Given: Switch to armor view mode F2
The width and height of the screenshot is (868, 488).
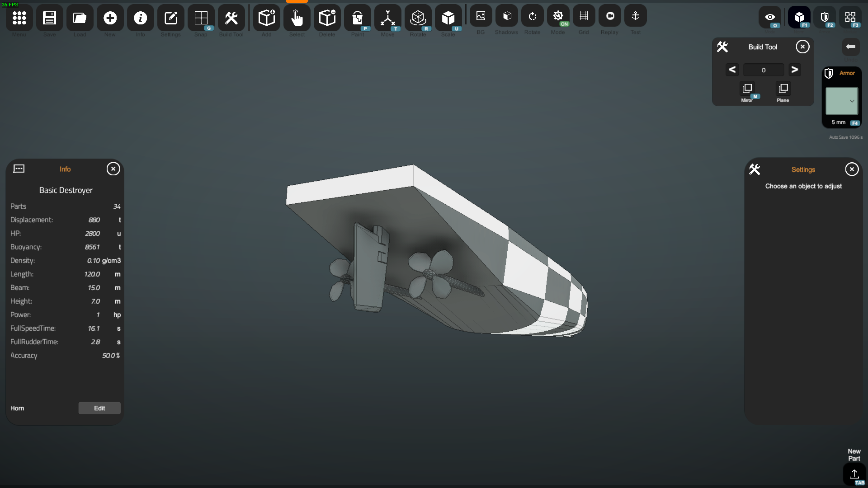Looking at the screenshot, I should tap(825, 18).
